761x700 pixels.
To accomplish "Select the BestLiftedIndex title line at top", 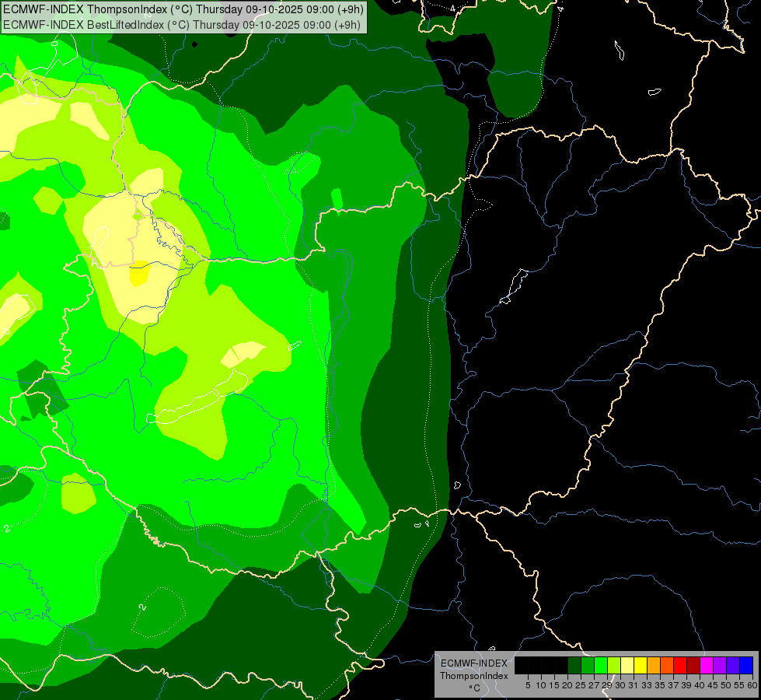I will click(x=182, y=25).
